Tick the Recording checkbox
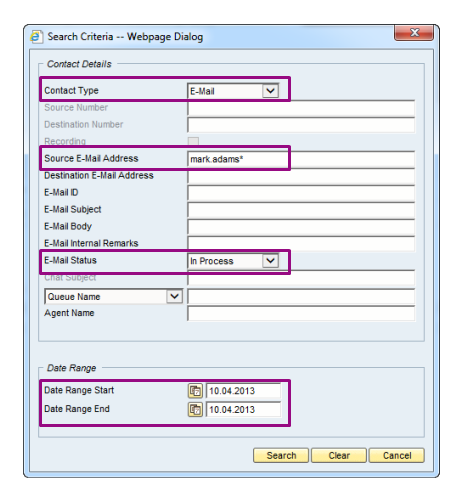The height and width of the screenshot is (491, 453). pos(193,141)
